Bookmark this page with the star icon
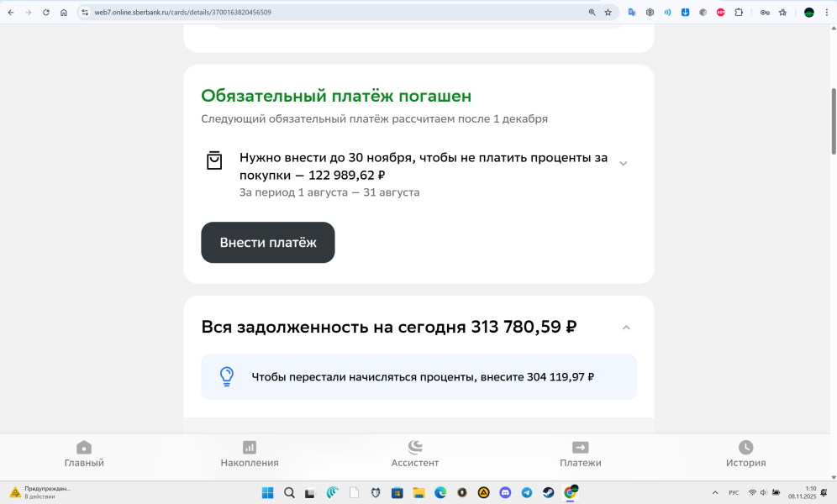This screenshot has width=837, height=504. 608,13
